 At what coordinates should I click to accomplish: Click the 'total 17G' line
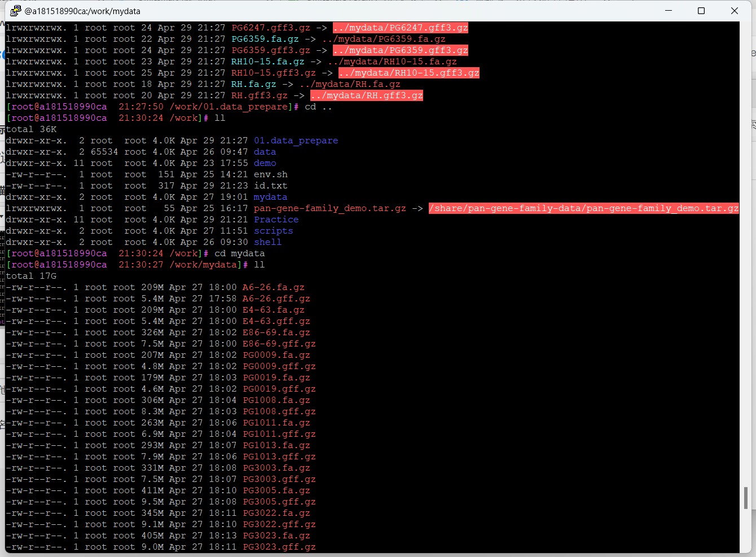point(31,276)
